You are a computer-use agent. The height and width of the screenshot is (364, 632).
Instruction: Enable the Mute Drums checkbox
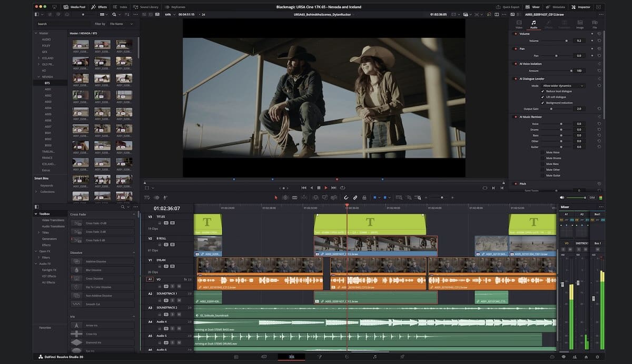[x=542, y=158]
